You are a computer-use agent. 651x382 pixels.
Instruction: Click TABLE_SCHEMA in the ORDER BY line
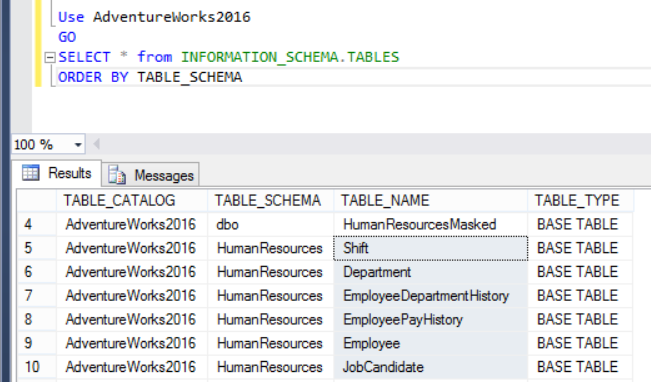click(190, 77)
